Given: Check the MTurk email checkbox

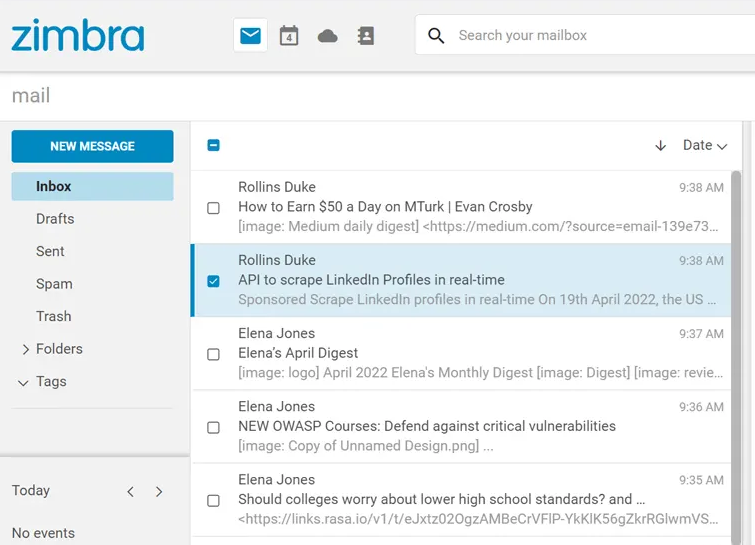Looking at the screenshot, I should (x=213, y=208).
